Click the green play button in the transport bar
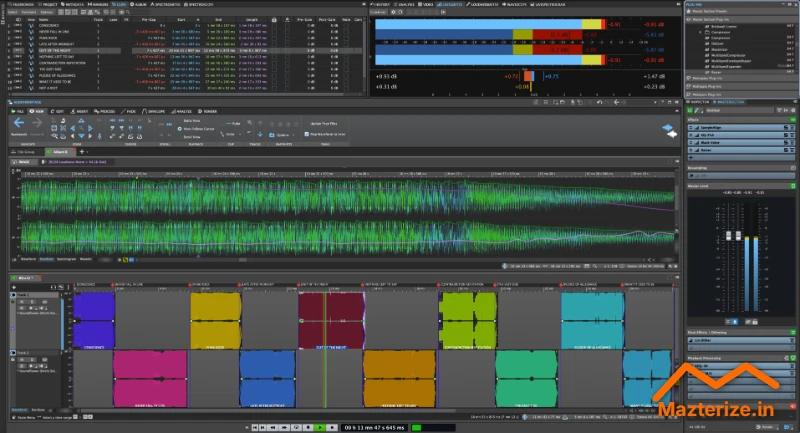 [x=320, y=427]
